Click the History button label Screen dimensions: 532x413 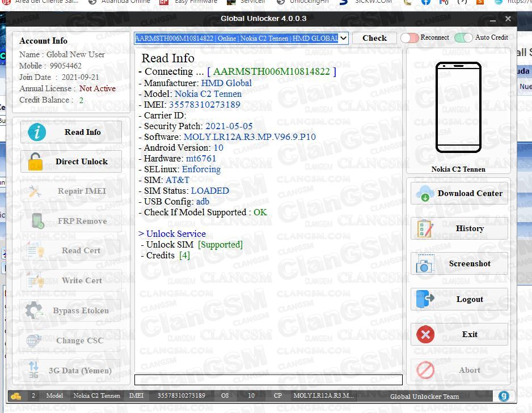[470, 229]
